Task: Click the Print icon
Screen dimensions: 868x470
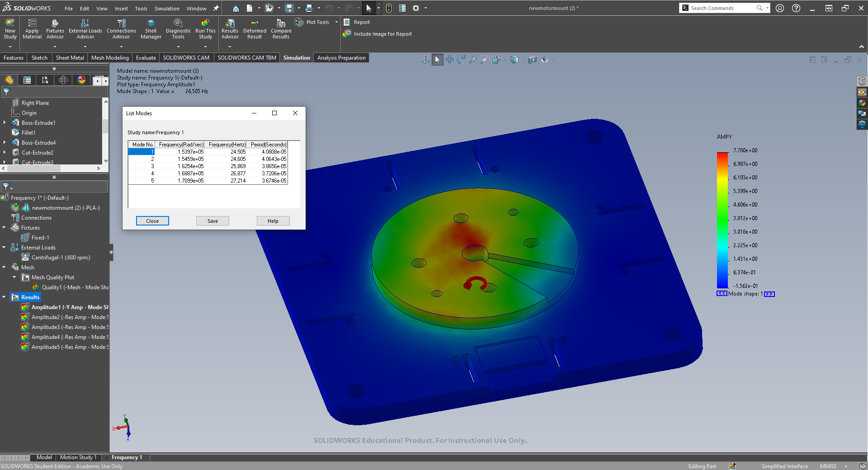Action: [x=309, y=8]
